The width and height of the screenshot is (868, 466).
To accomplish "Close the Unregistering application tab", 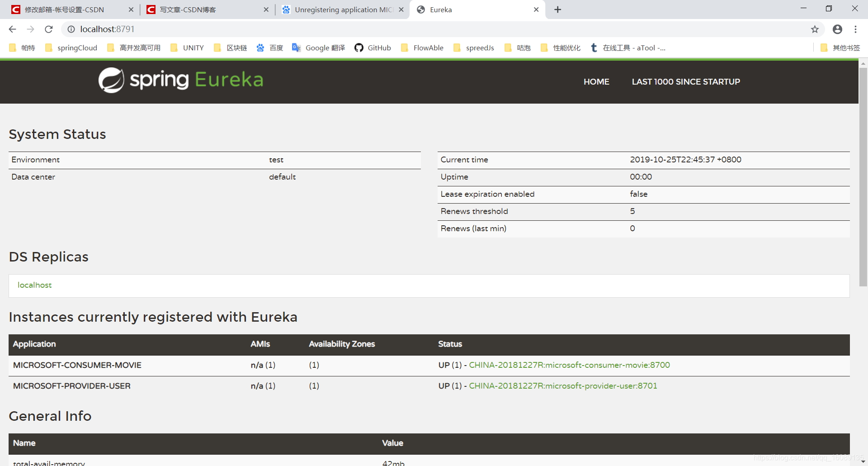I will point(401,10).
